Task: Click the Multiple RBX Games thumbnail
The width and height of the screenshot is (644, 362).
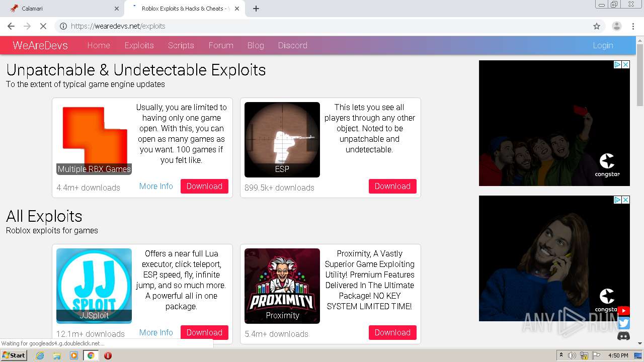Action: click(x=94, y=139)
